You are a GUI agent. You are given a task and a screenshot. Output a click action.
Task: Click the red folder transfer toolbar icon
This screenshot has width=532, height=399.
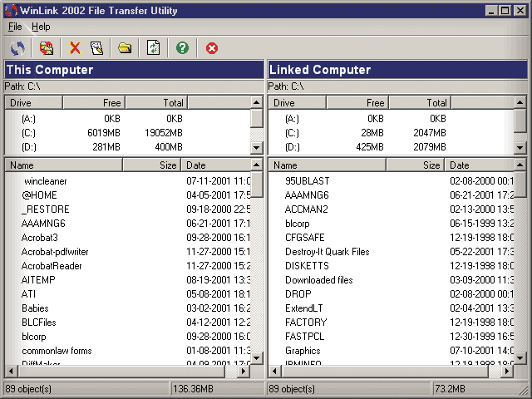click(x=47, y=48)
